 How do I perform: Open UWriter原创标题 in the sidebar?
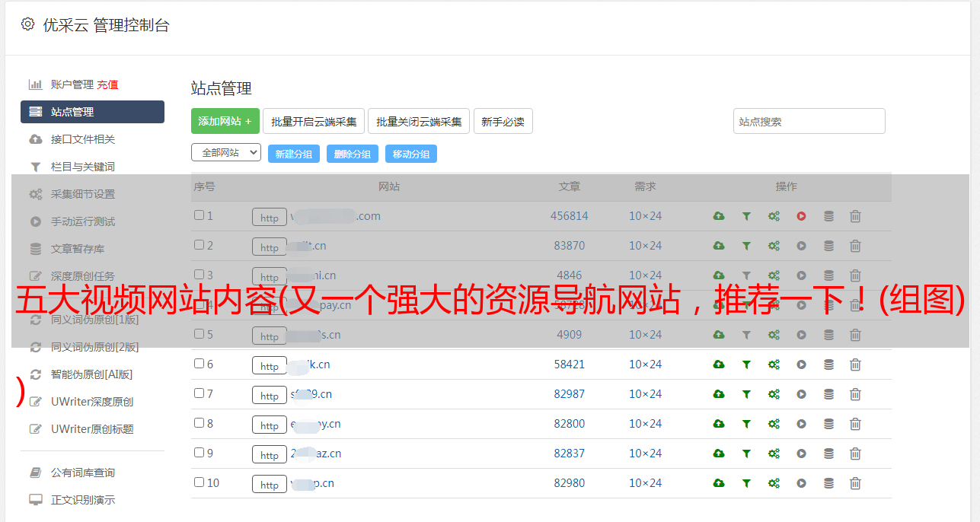tap(92, 429)
